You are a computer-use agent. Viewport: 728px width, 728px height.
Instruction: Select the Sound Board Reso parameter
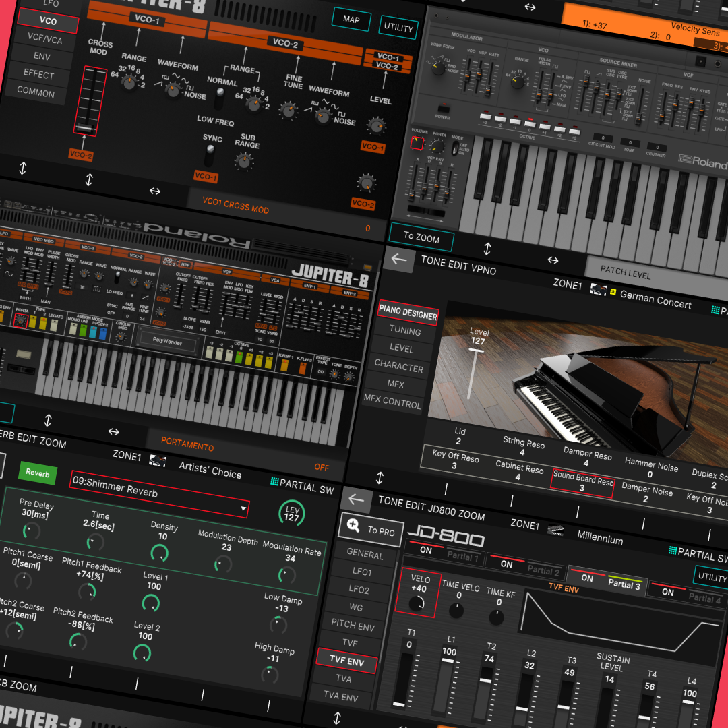[582, 483]
